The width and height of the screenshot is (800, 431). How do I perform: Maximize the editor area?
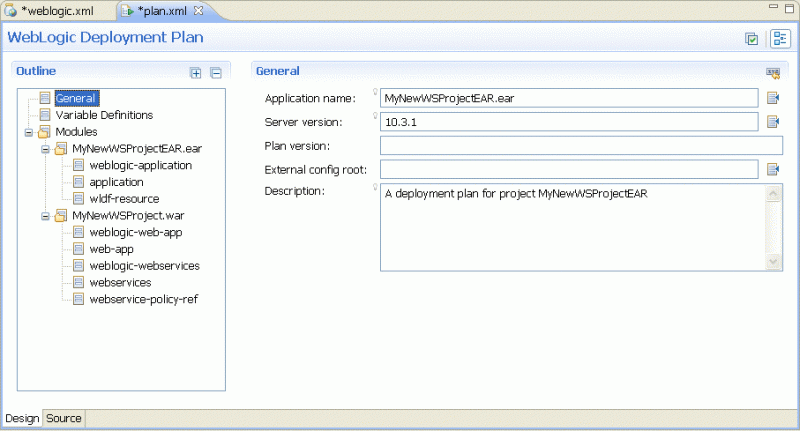pos(789,9)
